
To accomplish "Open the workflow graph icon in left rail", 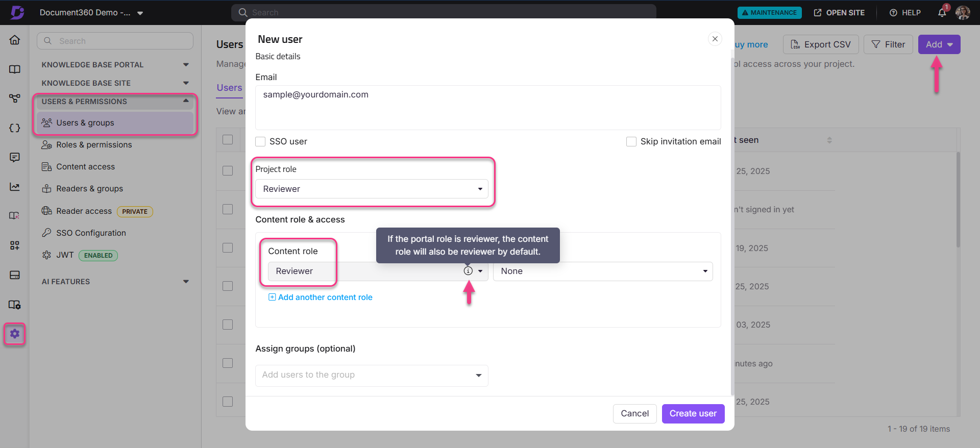I will pyautogui.click(x=15, y=98).
